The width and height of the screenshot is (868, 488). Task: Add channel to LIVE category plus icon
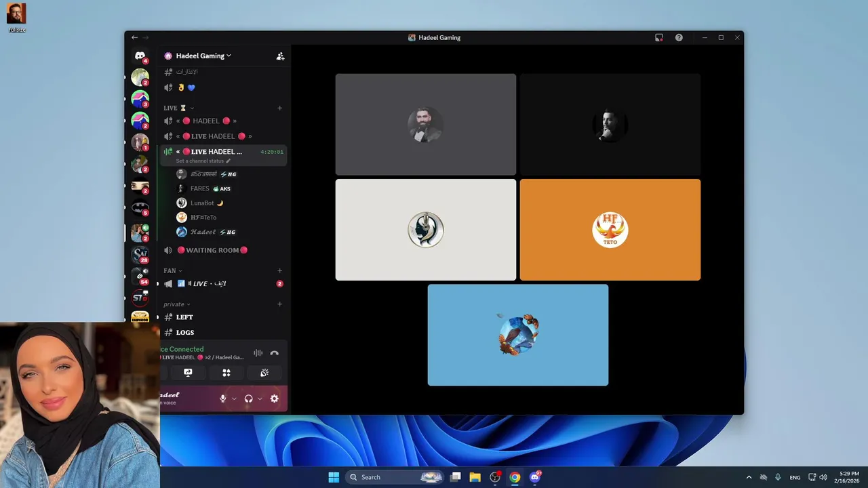pyautogui.click(x=279, y=108)
